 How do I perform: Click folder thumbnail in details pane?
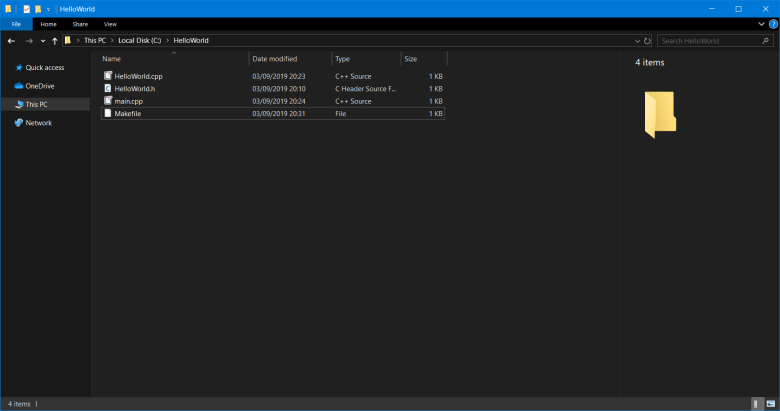(660, 114)
